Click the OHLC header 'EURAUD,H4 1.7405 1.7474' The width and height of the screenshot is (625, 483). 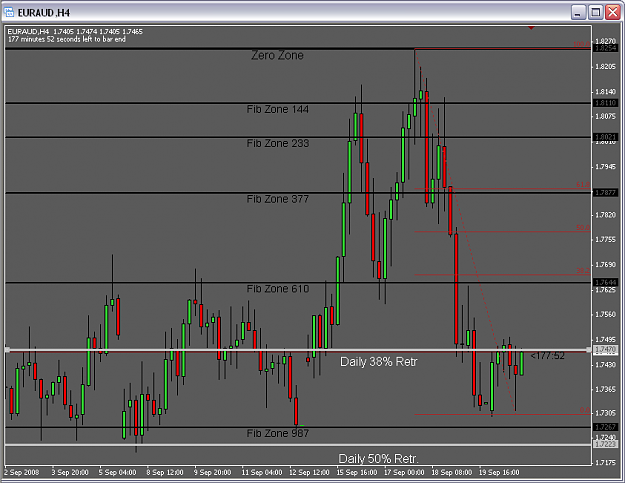click(x=75, y=31)
